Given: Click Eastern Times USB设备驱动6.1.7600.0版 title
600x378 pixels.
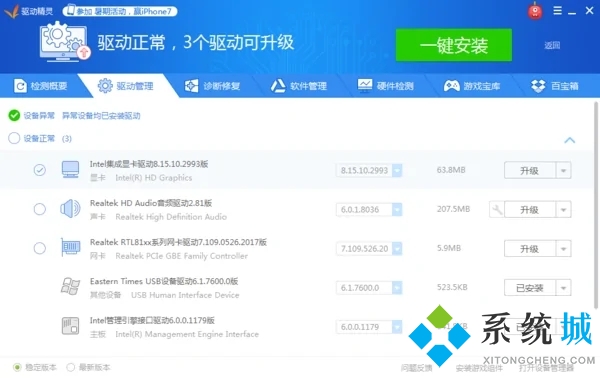Looking at the screenshot, I should [164, 281].
